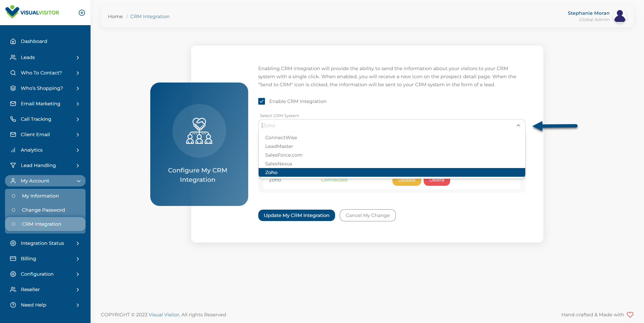Screen dimensions: 644x323
Task: Expand Lead Handling chevron
Action: [x=78, y=166]
